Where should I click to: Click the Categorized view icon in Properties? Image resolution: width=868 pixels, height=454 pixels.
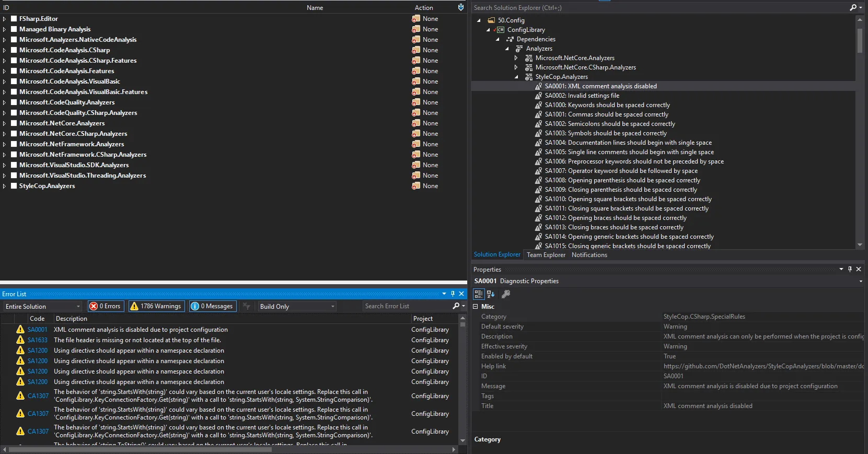coord(478,294)
